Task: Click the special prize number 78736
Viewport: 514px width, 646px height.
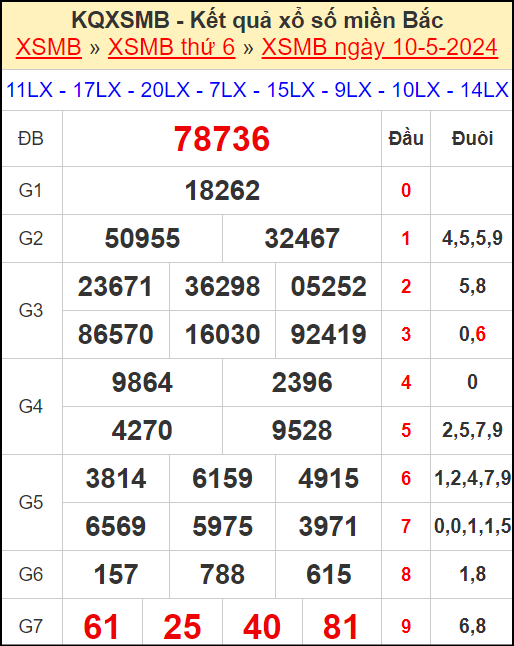Action: tap(222, 139)
